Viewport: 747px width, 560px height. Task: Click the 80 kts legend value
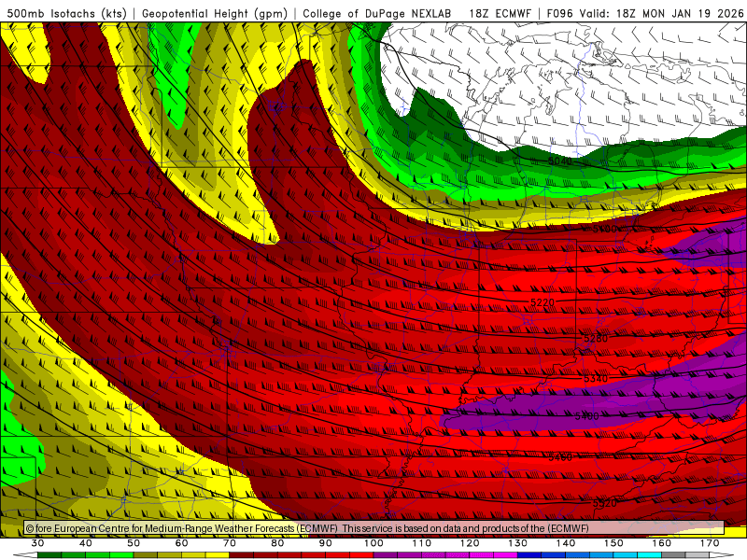point(277,543)
